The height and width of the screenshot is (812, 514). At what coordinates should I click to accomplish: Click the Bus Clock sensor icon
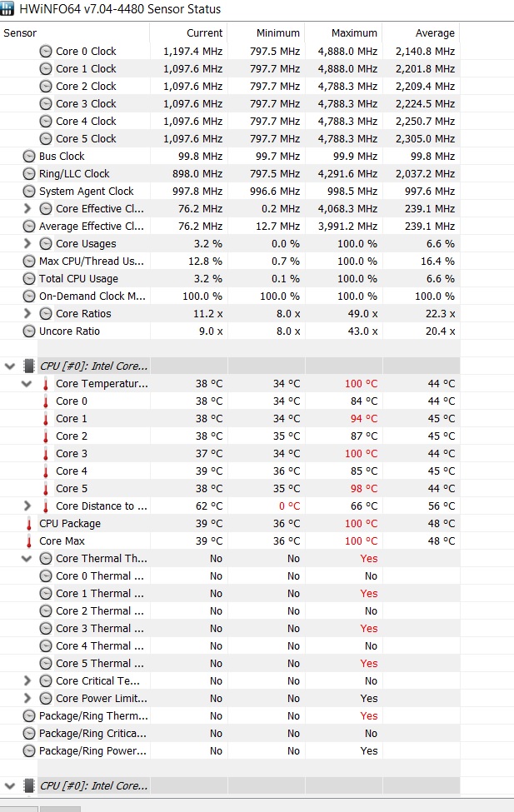click(x=30, y=156)
